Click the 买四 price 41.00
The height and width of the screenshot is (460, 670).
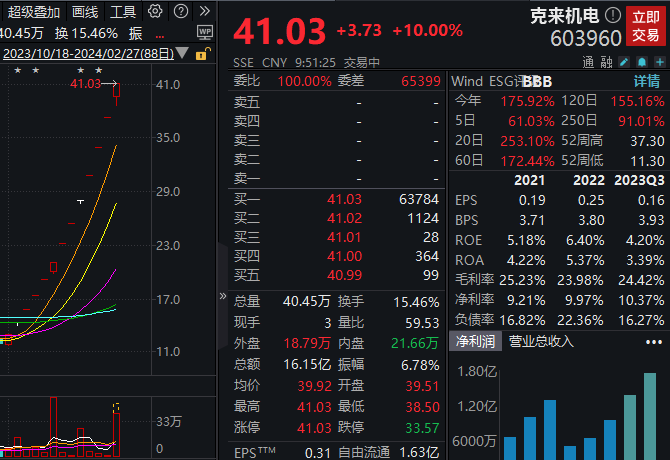tap(344, 256)
